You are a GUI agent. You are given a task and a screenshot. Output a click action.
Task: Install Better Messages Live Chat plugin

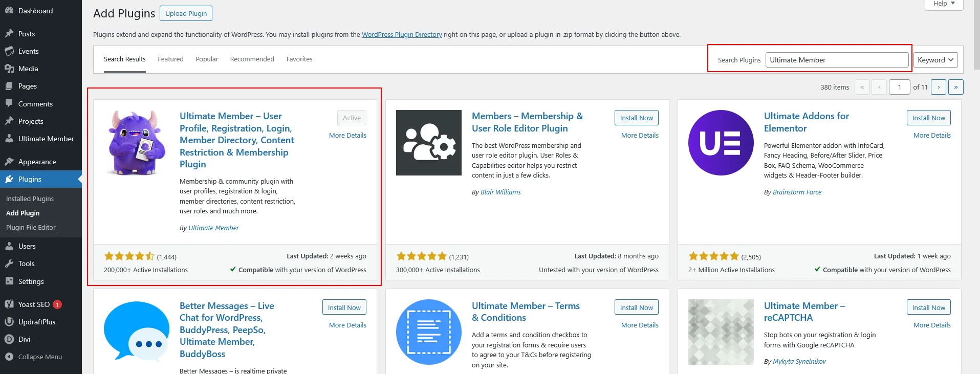344,307
